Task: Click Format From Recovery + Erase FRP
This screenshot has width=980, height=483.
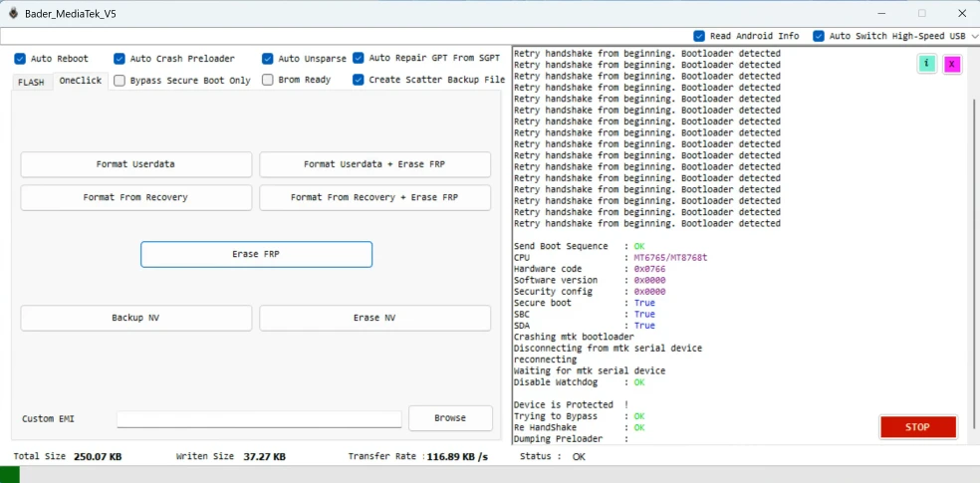Action: point(375,197)
